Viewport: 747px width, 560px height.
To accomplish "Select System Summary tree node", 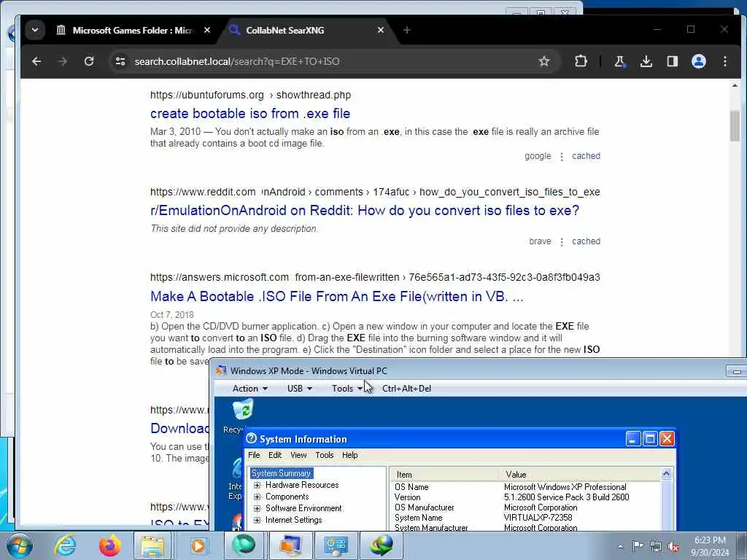I will 281,472.
